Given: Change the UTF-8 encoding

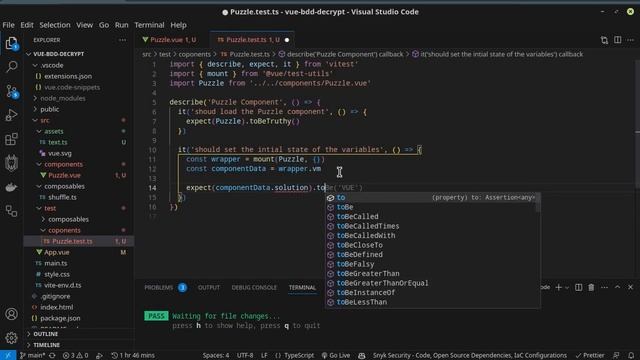Looking at the screenshot, I should [x=245, y=355].
